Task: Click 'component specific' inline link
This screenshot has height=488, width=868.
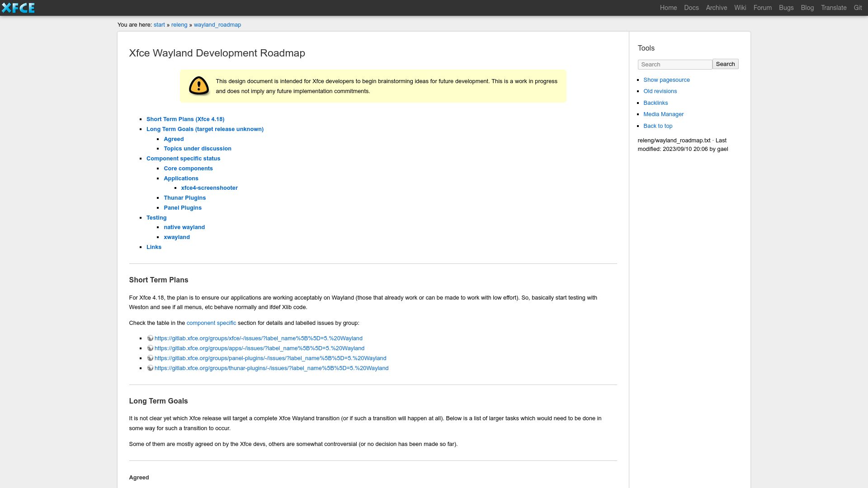Action: [211, 323]
